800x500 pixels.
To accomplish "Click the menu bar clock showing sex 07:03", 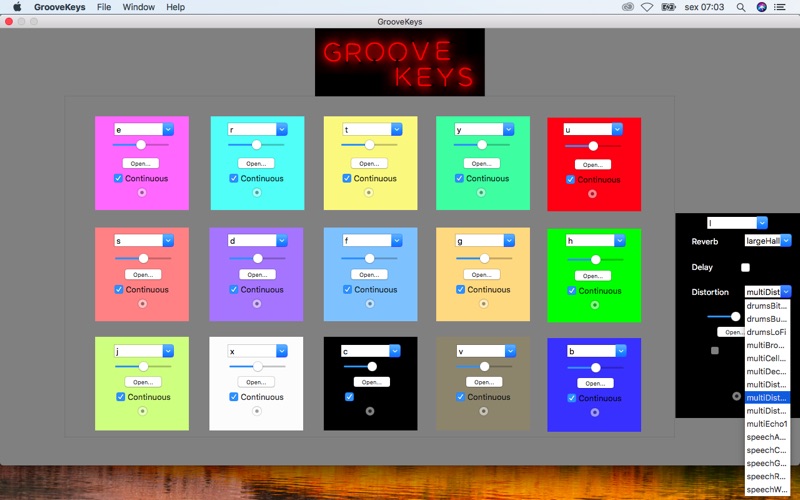I will 704,7.
